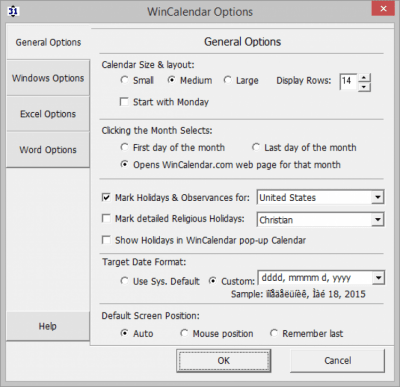Click the Display Rows number field

348,82
